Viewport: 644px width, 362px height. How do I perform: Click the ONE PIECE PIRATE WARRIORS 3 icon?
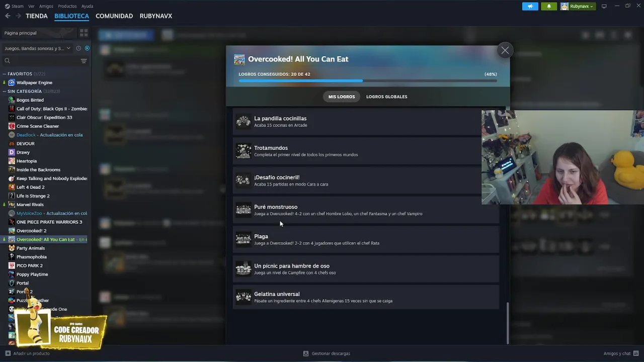12,222
